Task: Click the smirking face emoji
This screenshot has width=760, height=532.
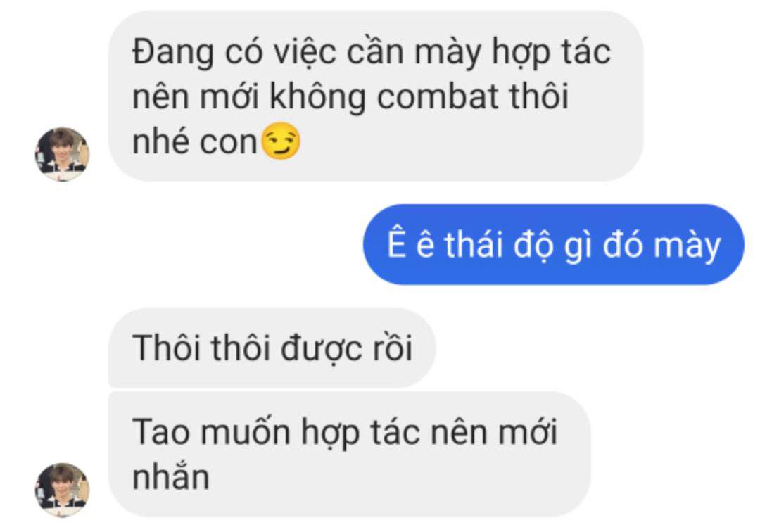Action: pyautogui.click(x=281, y=141)
